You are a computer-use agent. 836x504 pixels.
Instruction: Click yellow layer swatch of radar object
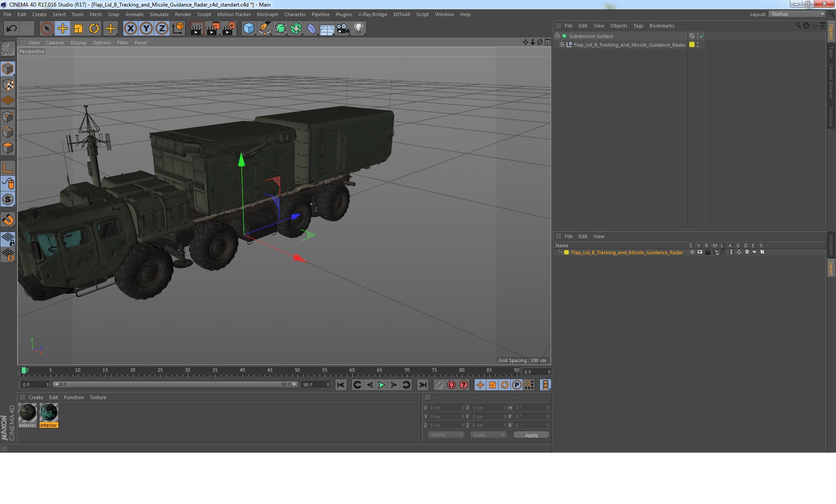(692, 45)
